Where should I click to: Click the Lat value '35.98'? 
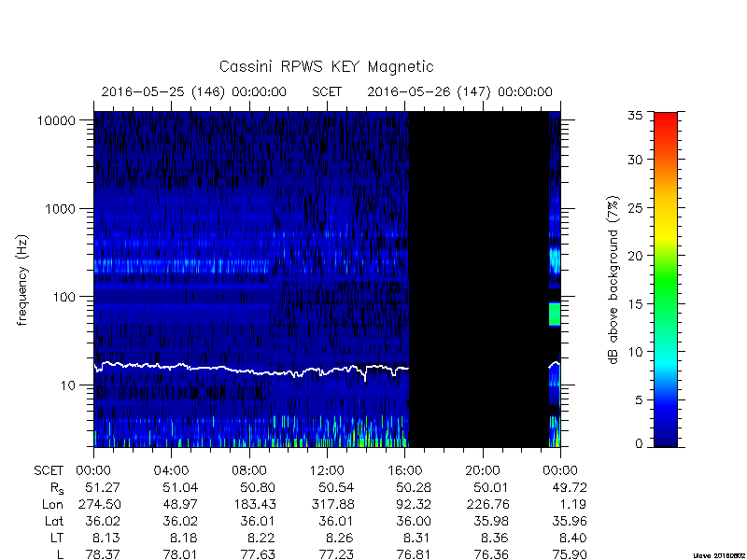491,522
